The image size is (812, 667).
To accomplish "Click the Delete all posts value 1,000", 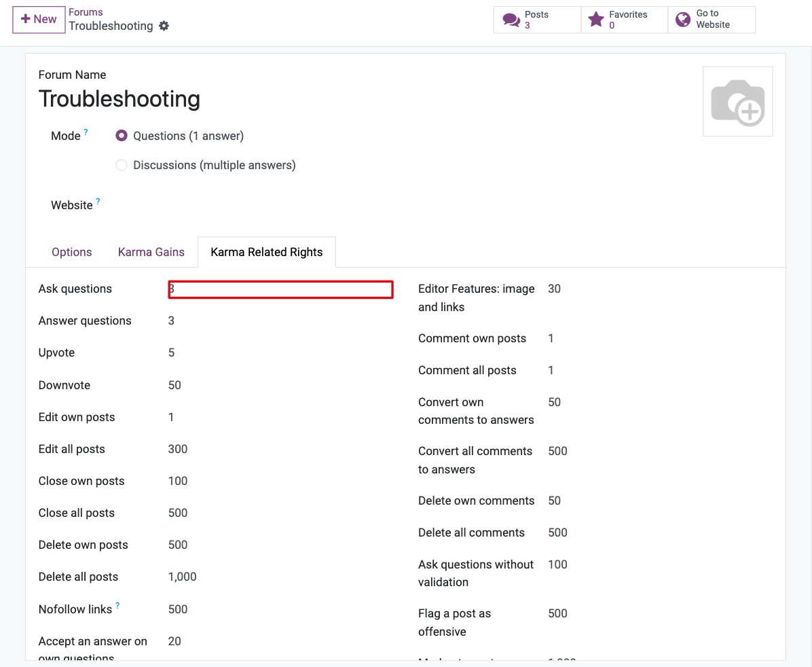I will pyautogui.click(x=182, y=577).
